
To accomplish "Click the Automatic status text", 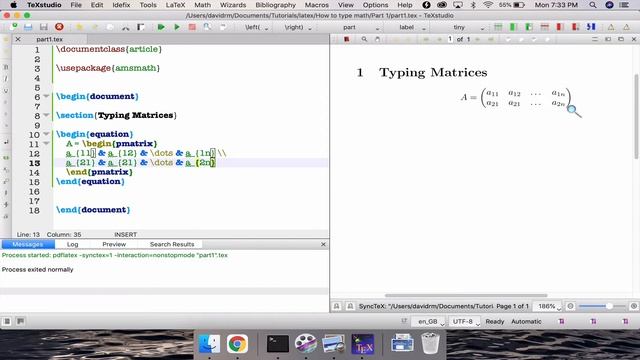I will click(526, 322).
